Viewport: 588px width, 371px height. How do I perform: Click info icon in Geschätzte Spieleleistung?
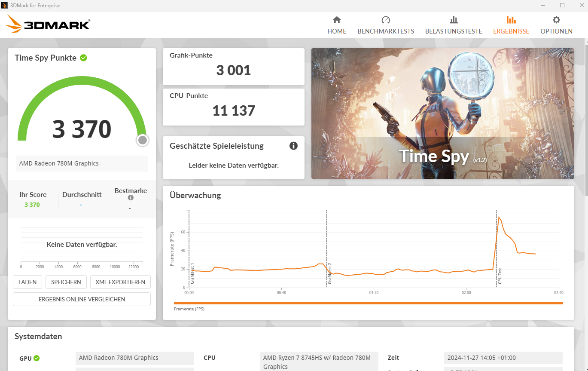tap(293, 146)
